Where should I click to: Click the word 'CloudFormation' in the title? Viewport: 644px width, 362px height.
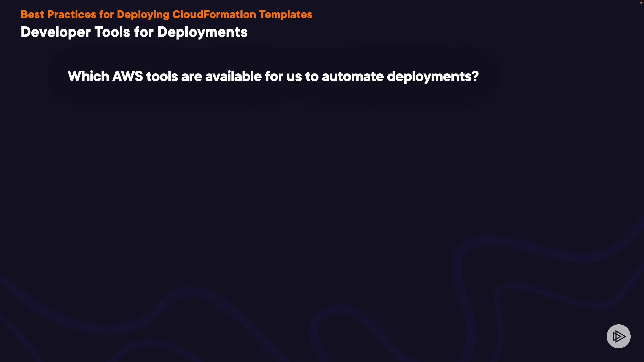coord(214,15)
